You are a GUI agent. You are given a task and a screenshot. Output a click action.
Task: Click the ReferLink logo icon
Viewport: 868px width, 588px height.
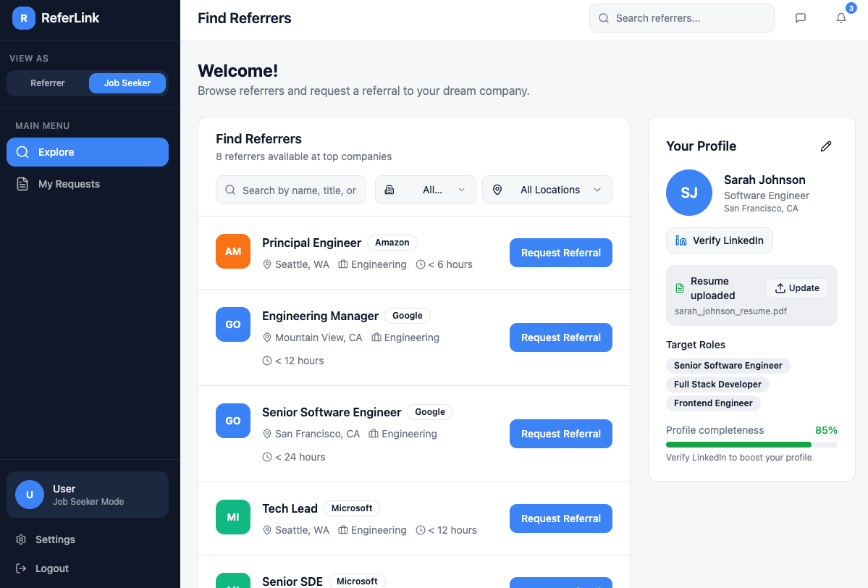(x=22, y=17)
